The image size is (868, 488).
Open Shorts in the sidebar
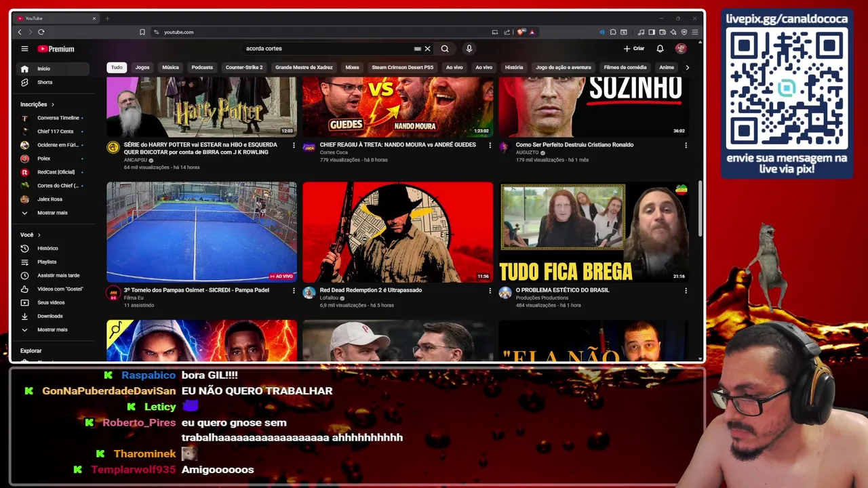coord(53,82)
